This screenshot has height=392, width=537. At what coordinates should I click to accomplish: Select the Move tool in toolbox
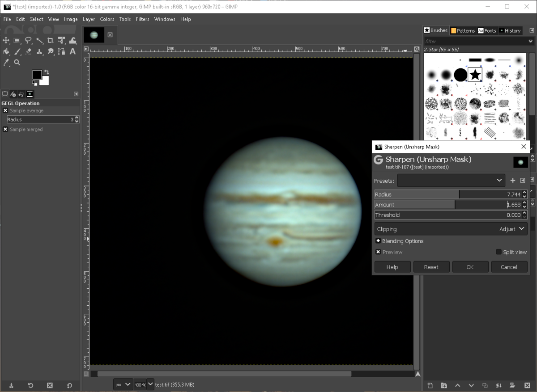click(6, 41)
